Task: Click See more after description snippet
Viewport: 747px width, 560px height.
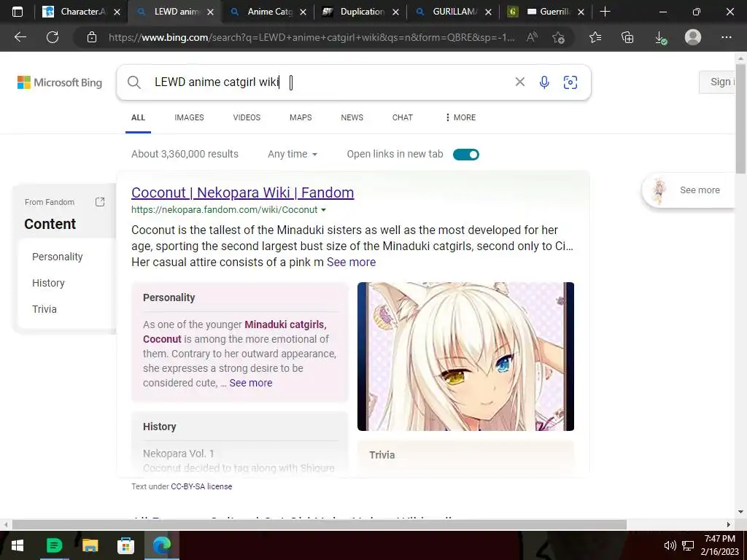Action: pyautogui.click(x=351, y=262)
